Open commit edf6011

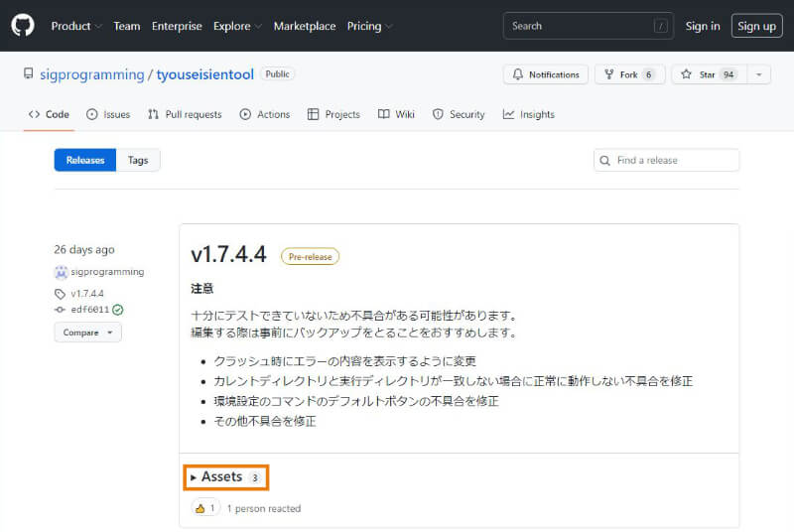click(89, 310)
